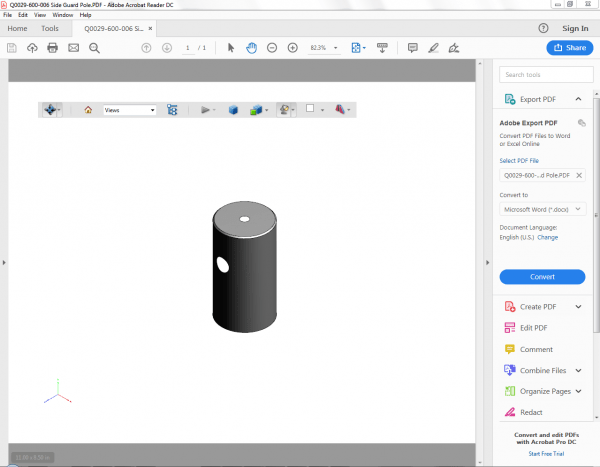Open the zoom percentage dropdown

(x=336, y=48)
